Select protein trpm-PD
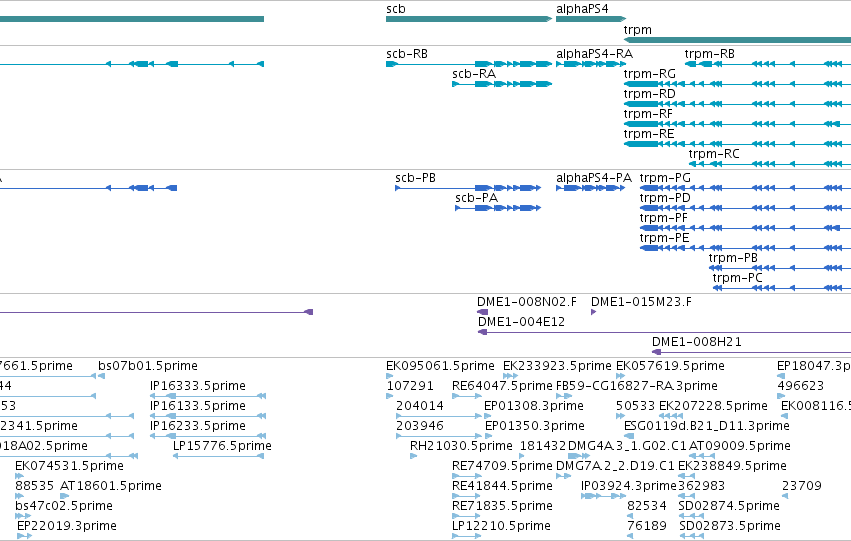The width and height of the screenshot is (851, 541). pyautogui.click(x=745, y=208)
